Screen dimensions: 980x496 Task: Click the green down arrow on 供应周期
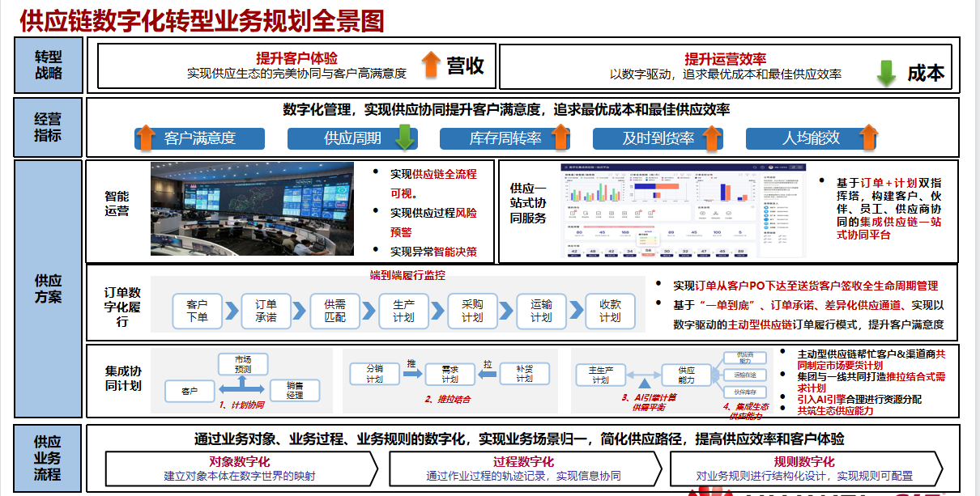404,138
